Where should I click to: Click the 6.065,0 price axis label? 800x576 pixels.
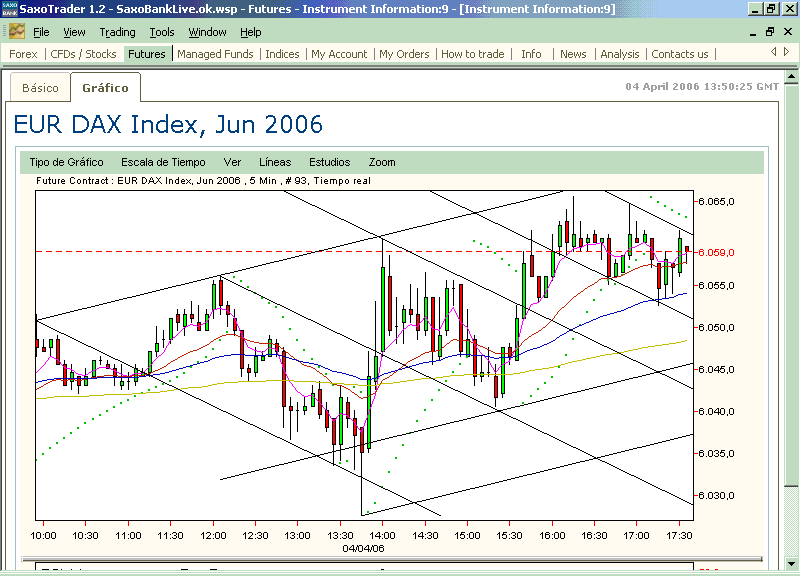click(716, 202)
